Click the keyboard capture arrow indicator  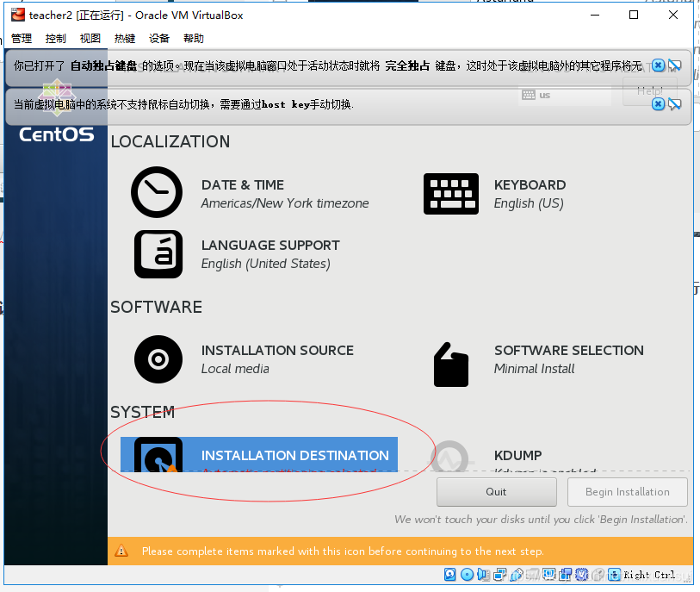pyautogui.click(x=615, y=575)
